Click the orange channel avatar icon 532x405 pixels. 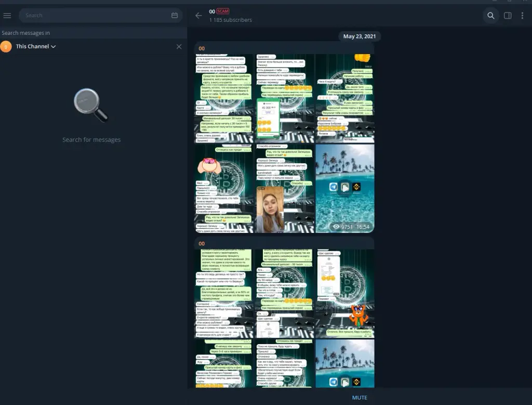[x=6, y=46]
